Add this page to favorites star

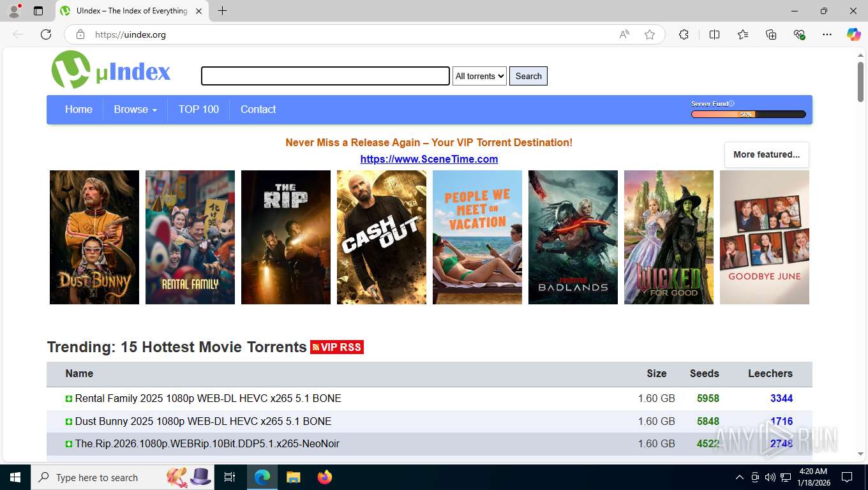[x=650, y=34]
